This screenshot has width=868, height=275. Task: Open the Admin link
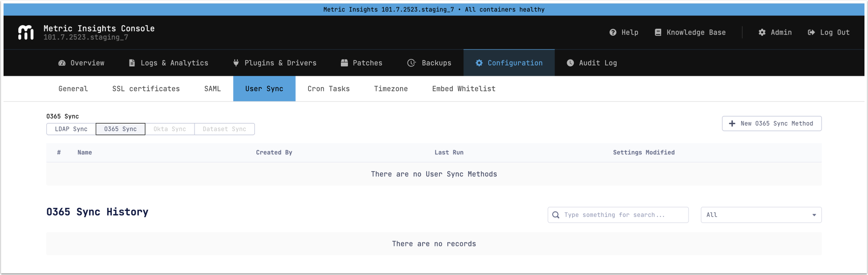tap(775, 32)
